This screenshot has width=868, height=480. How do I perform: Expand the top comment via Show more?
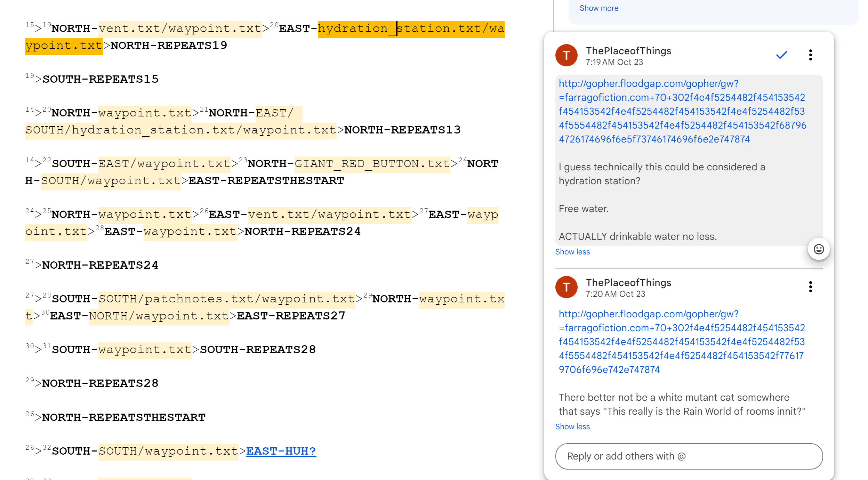pos(598,8)
